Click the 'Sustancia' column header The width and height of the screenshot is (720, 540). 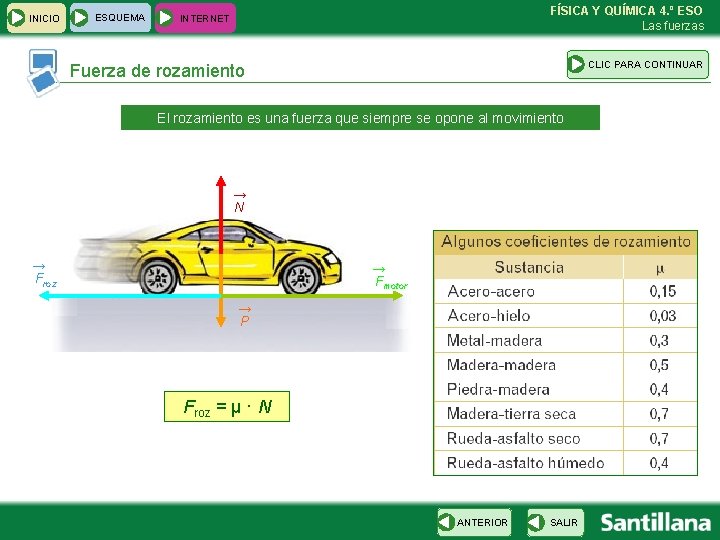[x=529, y=267]
